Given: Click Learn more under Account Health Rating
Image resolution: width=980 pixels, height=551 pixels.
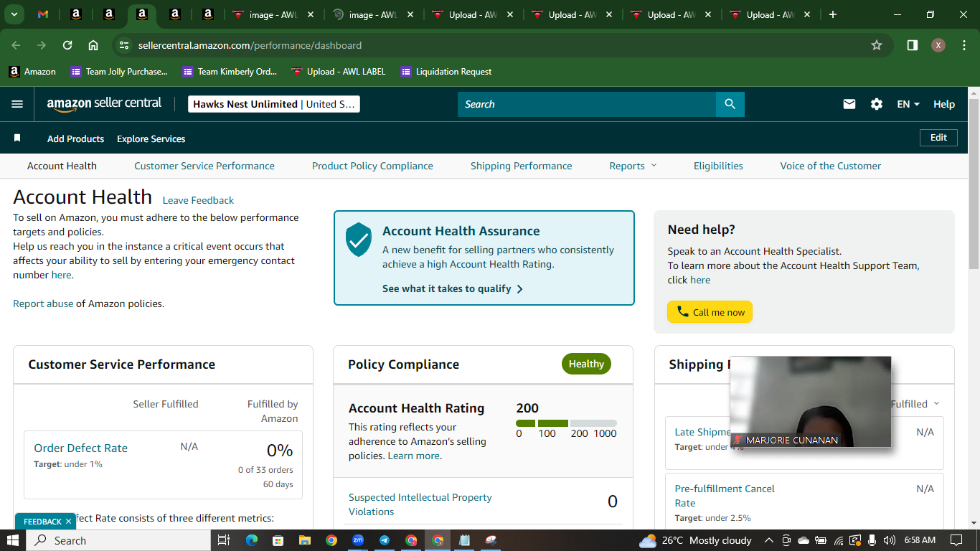Looking at the screenshot, I should [414, 456].
